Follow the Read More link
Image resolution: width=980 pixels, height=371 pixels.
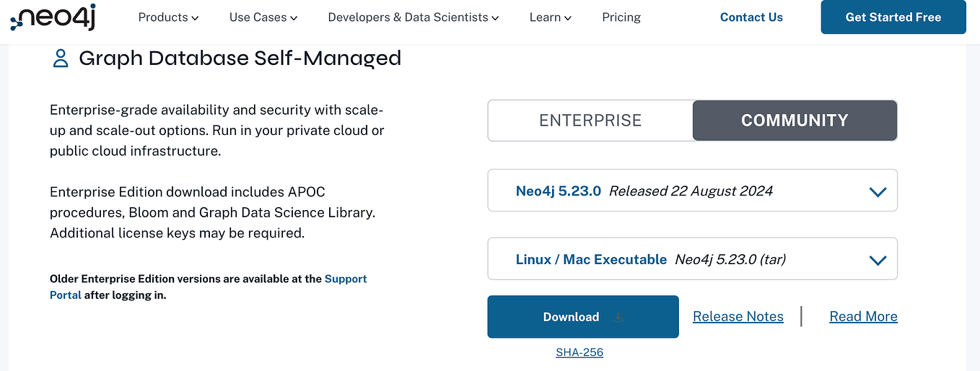[x=863, y=317]
